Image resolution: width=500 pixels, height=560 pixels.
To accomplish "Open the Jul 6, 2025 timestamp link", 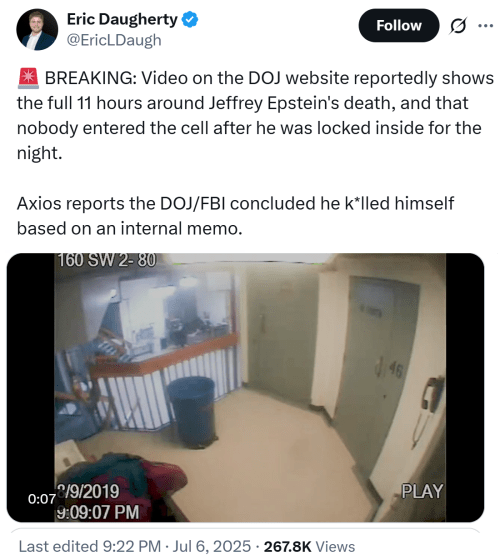I will pos(212,546).
